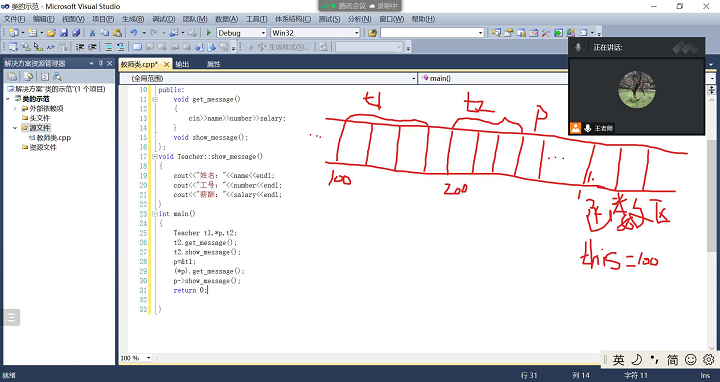This screenshot has height=382, width=720.
Task: Click Properties icon in Solution Explorer toolbar
Action: point(12,77)
